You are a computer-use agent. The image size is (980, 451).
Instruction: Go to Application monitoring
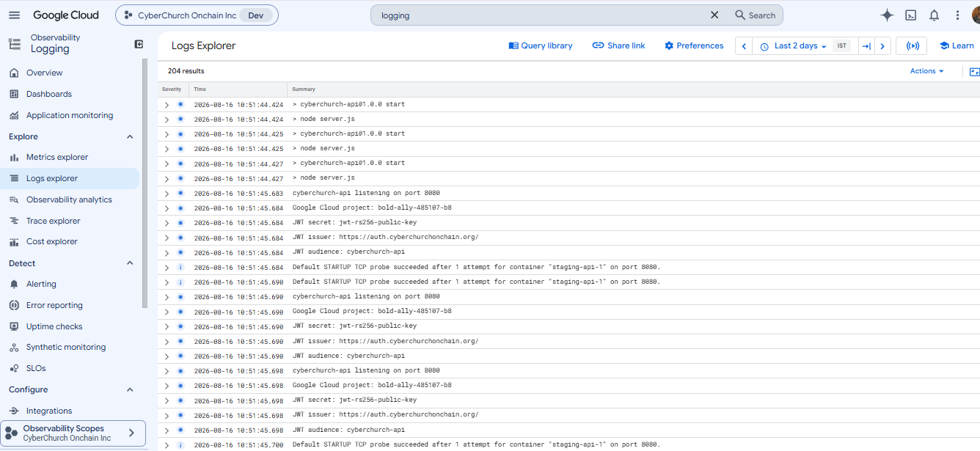[70, 115]
